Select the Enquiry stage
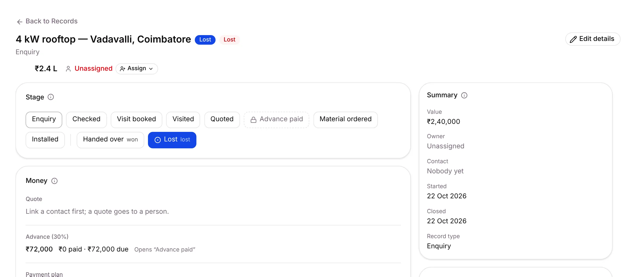This screenshot has height=277, width=644. [44, 120]
